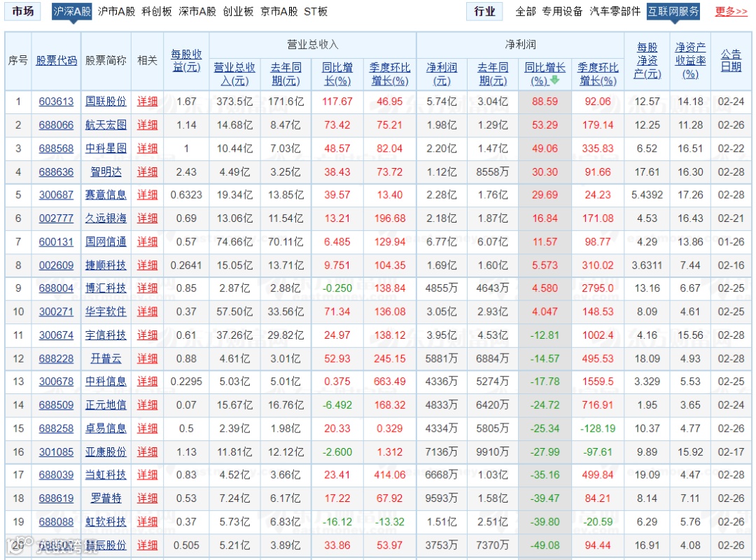Viewport: 756px width, 560px height.
Task: Switch to 沪市A股 market tab
Action: [116, 11]
